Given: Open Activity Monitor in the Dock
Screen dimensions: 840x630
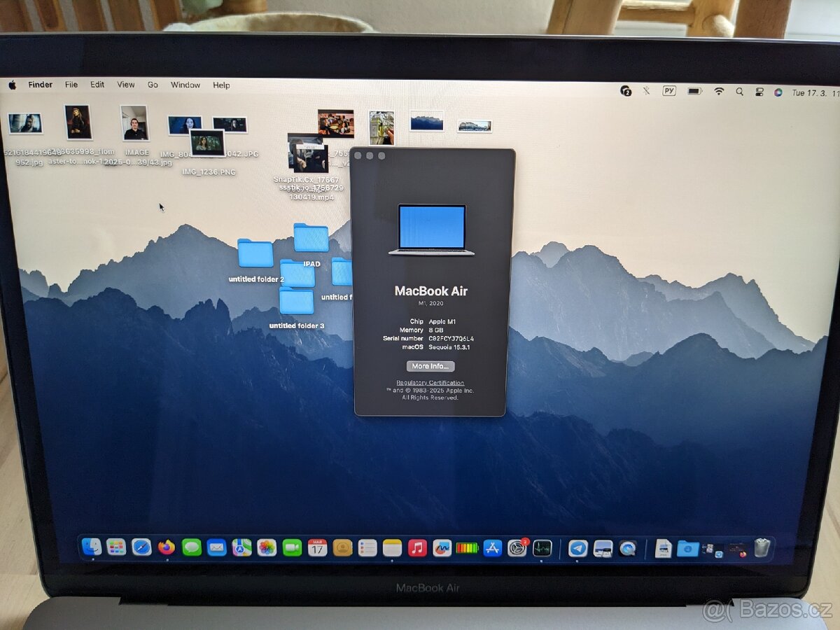Looking at the screenshot, I should [542, 548].
